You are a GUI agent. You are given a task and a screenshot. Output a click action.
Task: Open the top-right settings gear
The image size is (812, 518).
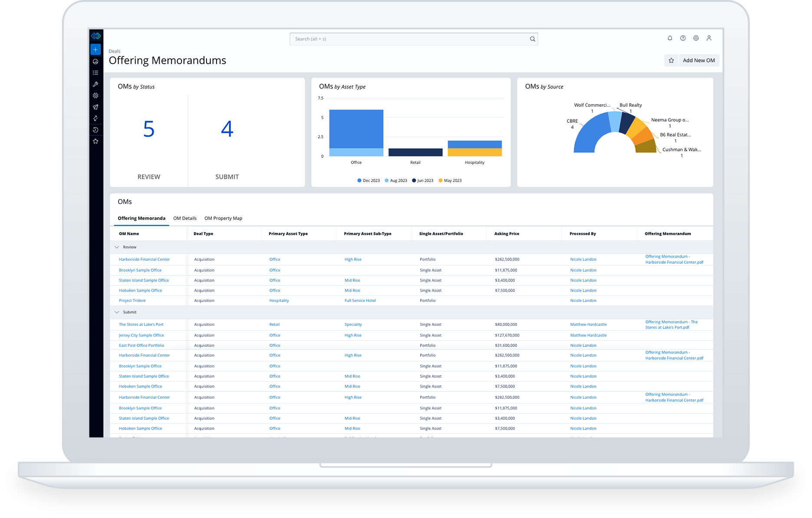coord(696,38)
